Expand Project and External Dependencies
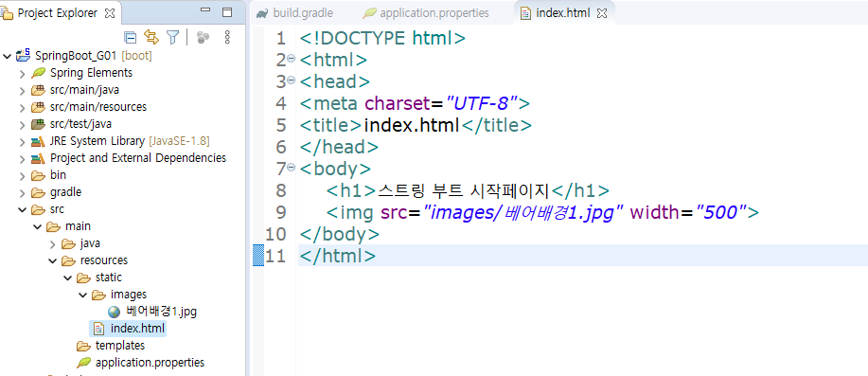This screenshot has height=376, width=868. click(22, 159)
